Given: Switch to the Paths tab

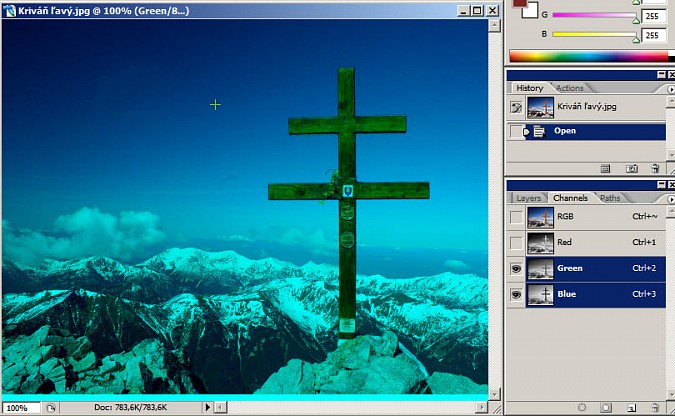Looking at the screenshot, I should [x=610, y=198].
